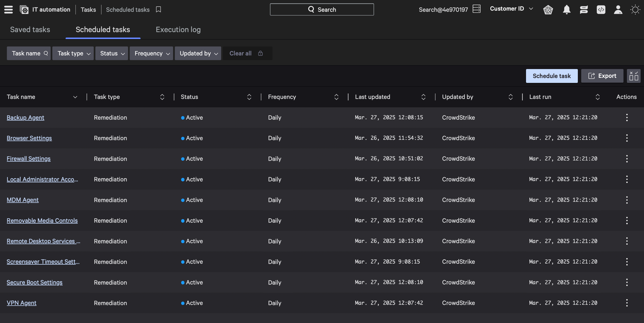Open actions menu for VPN Agent row

click(627, 303)
